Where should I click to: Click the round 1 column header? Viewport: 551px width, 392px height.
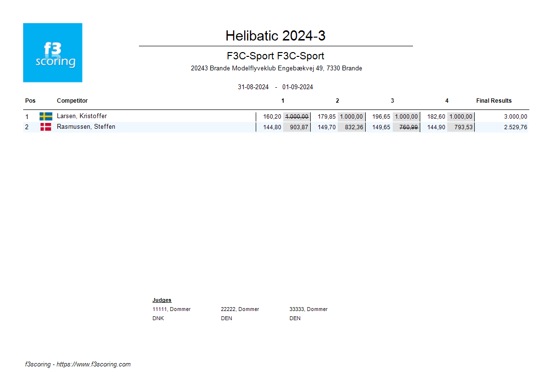283,101
